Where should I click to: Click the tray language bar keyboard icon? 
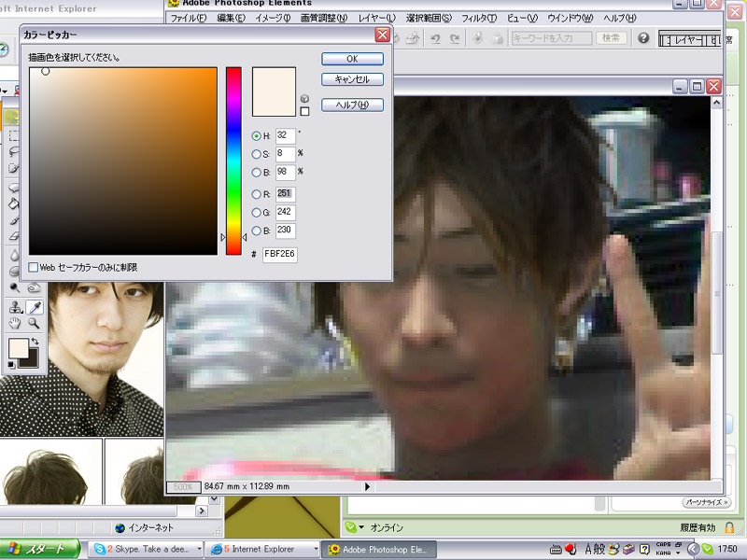pos(556,550)
